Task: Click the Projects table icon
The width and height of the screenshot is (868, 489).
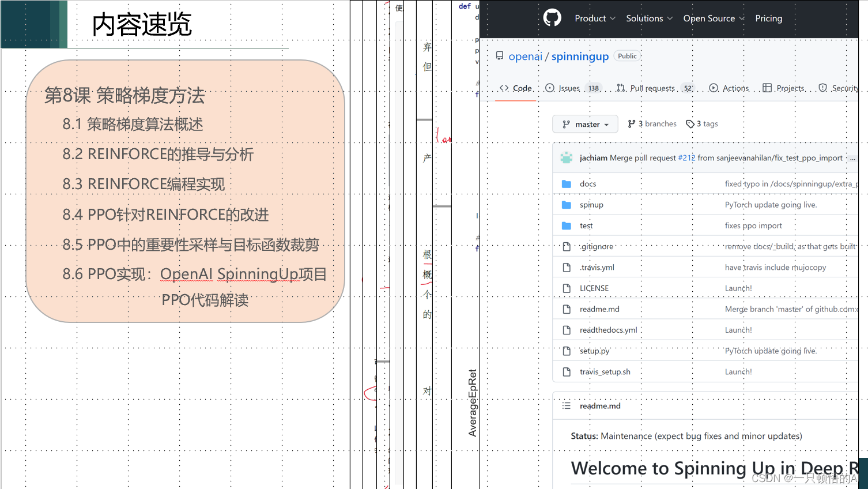Action: (x=767, y=88)
